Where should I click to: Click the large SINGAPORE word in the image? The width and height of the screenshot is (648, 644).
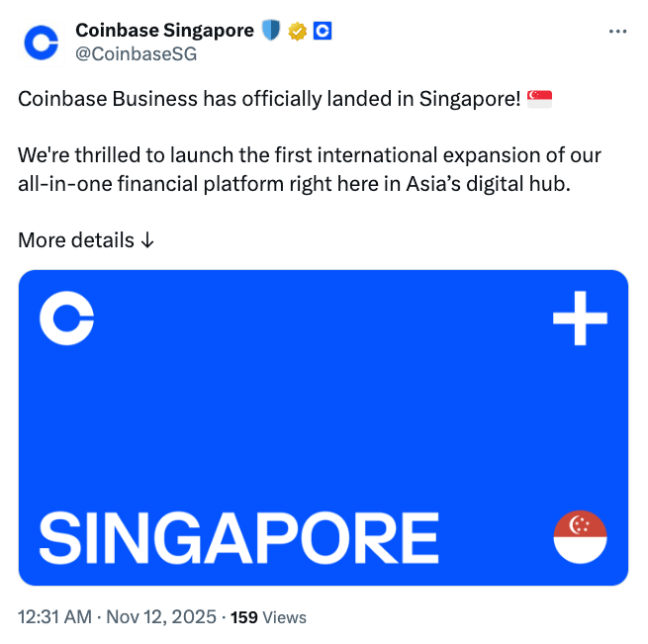238,537
